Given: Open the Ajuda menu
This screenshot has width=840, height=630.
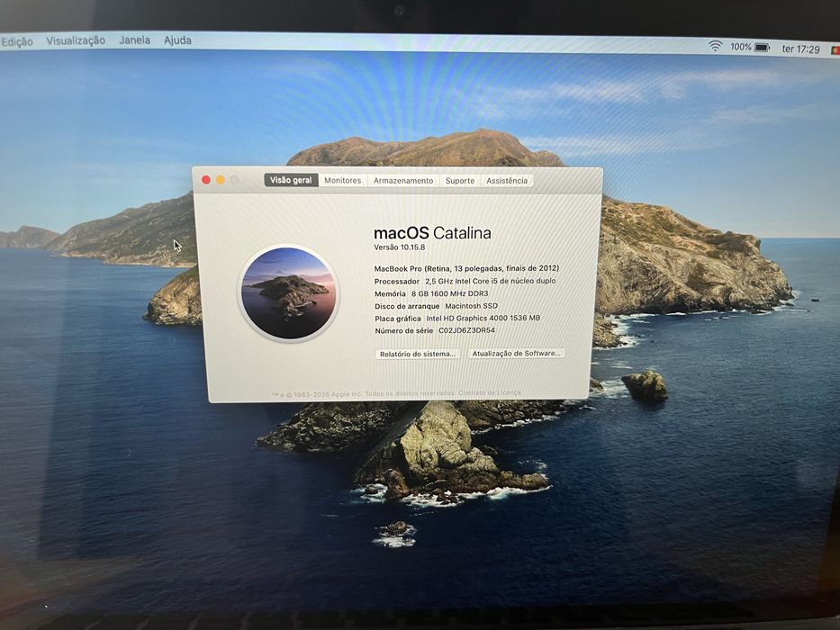Looking at the screenshot, I should tap(177, 40).
